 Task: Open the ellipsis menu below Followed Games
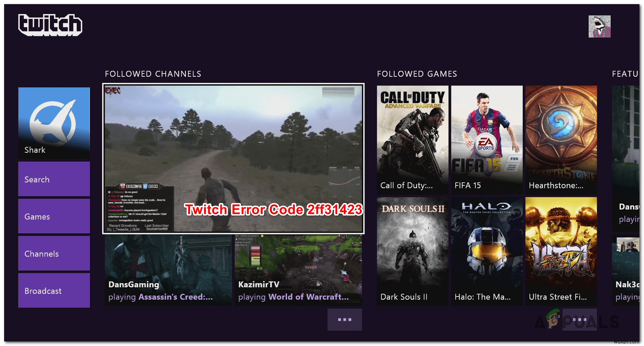click(x=579, y=319)
